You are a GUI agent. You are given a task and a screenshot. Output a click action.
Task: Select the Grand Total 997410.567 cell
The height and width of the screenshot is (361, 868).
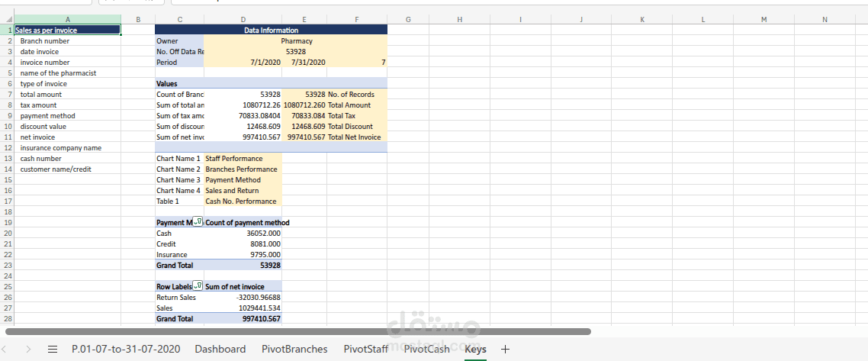pos(243,319)
